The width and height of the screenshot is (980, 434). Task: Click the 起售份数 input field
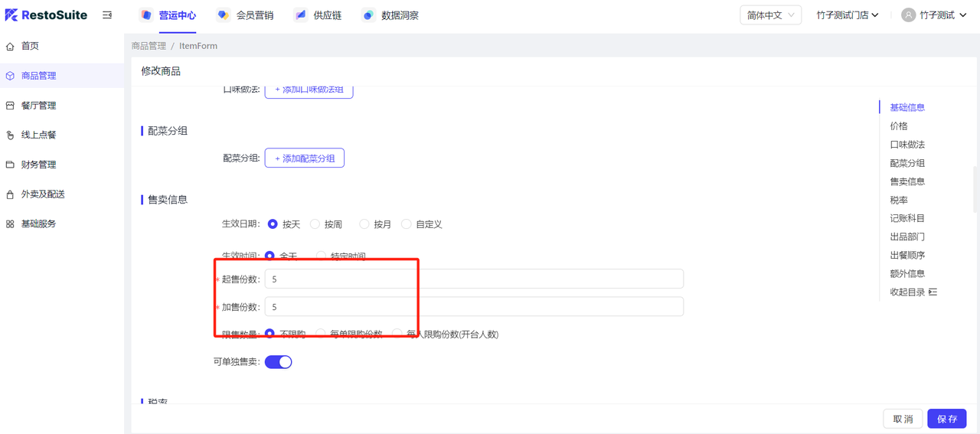[474, 279]
